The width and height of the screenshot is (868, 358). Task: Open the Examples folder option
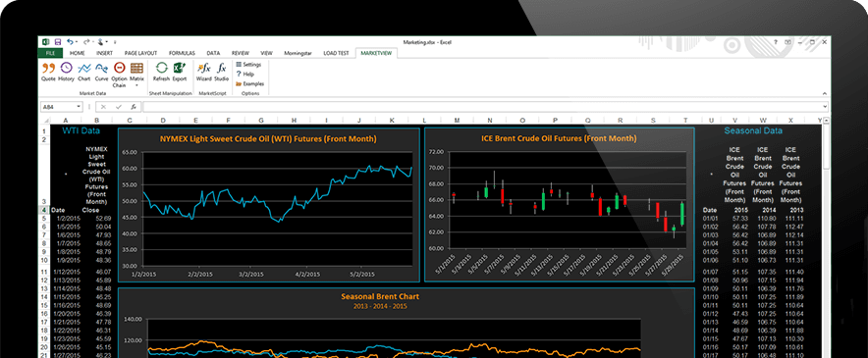[249, 83]
